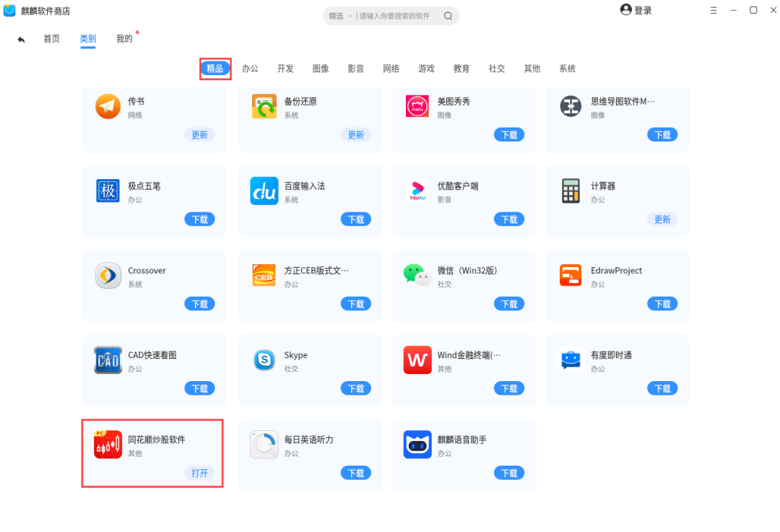Open the 美图秀秀 app icon
This screenshot has width=780, height=532.
click(x=417, y=107)
